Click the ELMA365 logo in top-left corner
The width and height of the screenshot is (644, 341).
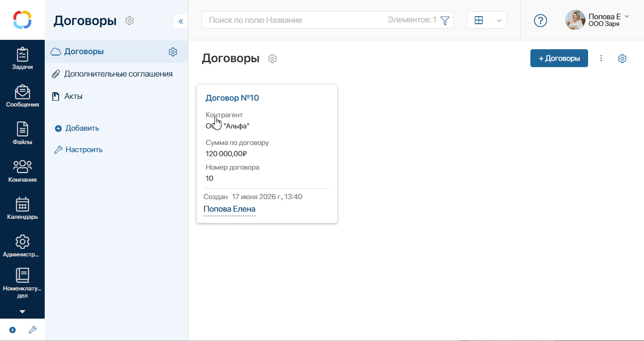(22, 20)
